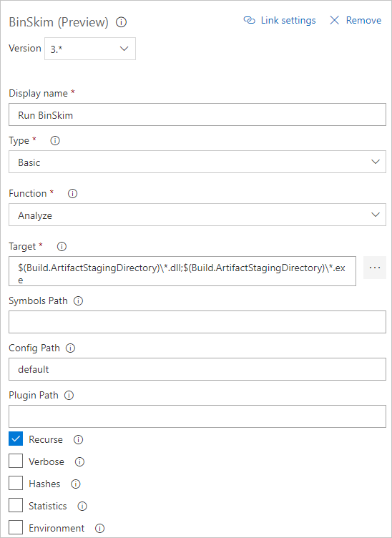
Task: Show info tooltip for Function field
Action: pyautogui.click(x=72, y=193)
